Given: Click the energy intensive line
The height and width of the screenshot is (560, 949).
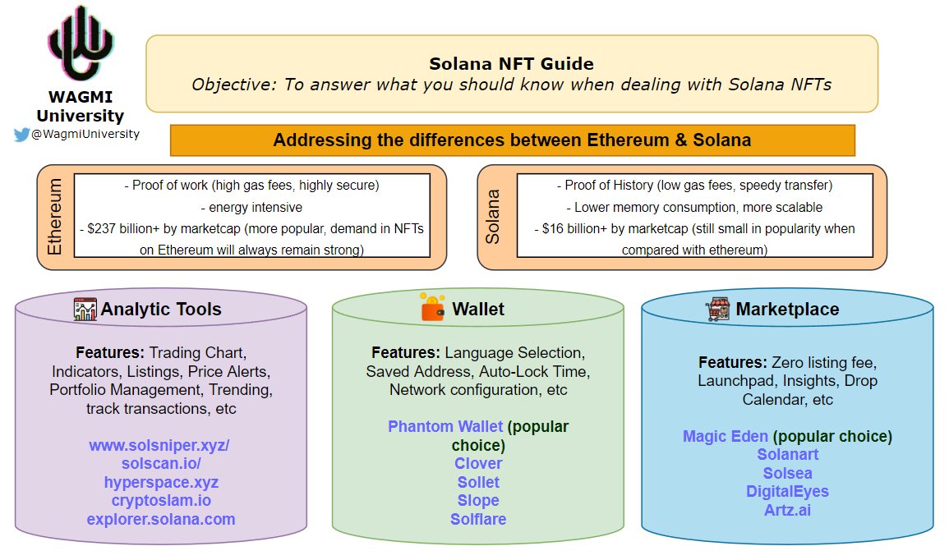Looking at the screenshot, I should [x=251, y=208].
